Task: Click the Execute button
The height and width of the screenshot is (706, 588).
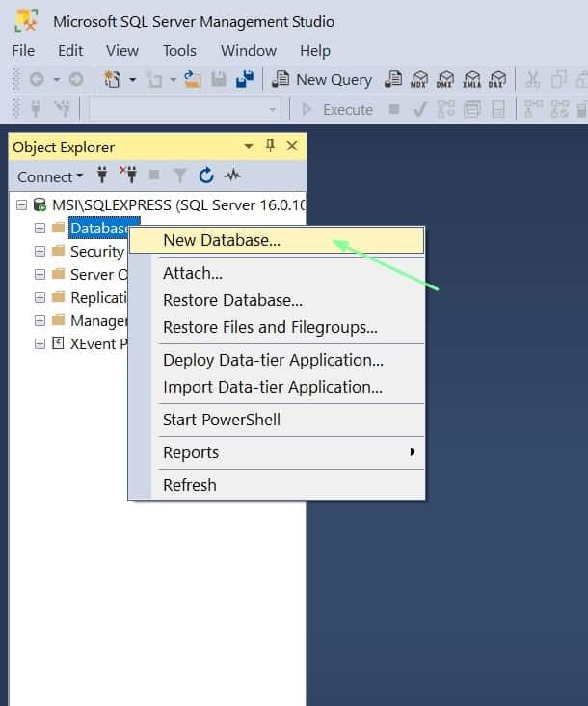Action: click(x=336, y=109)
